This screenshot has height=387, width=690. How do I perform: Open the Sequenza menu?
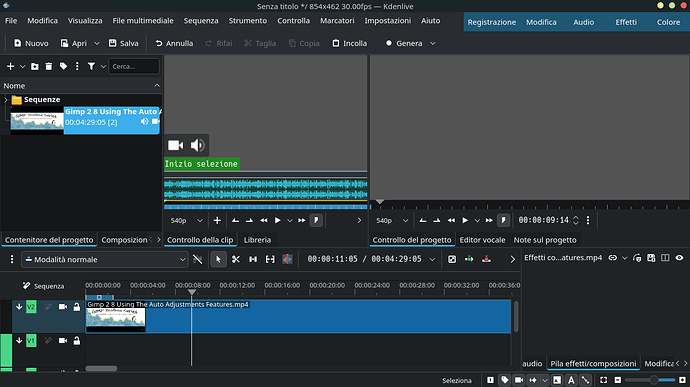201,21
